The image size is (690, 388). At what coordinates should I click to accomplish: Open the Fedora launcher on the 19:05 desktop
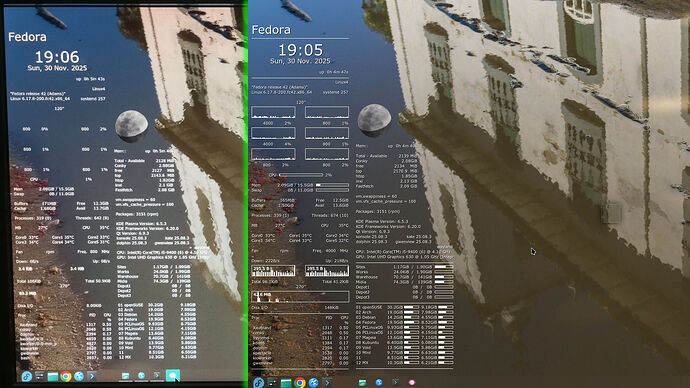point(258,382)
